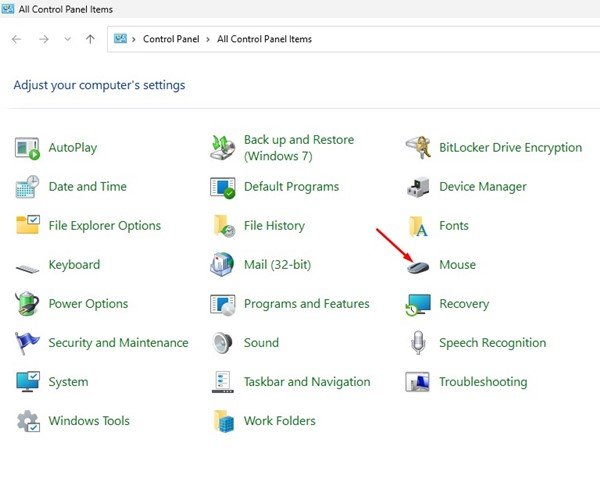Click the Mouse icon
Screen dimensions: 600x503
click(418, 267)
